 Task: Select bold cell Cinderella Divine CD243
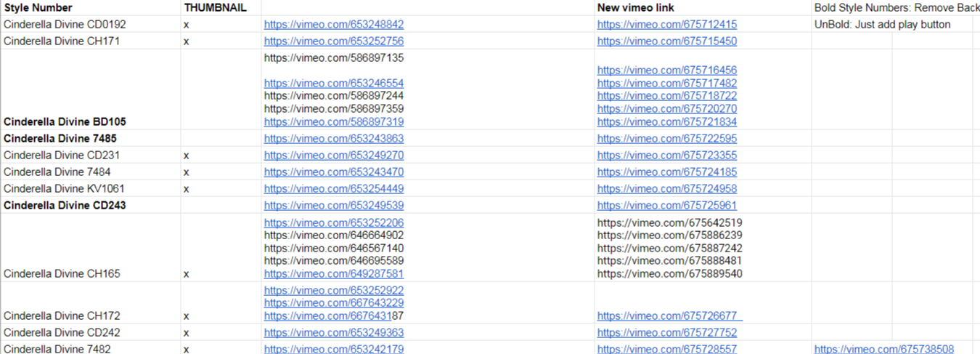pos(91,206)
